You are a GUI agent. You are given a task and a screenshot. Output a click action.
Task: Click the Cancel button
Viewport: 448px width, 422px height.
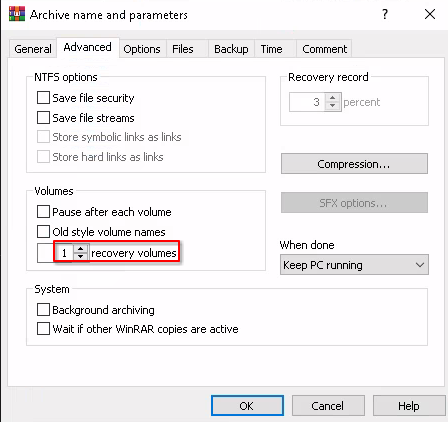coord(328,406)
